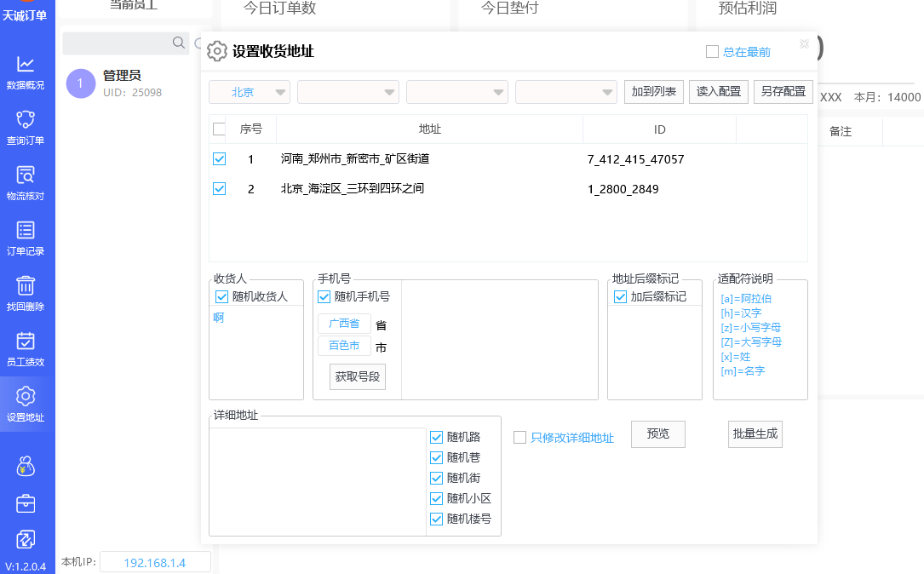Select the 订单记录 order records icon
924x574 pixels.
coord(26,231)
